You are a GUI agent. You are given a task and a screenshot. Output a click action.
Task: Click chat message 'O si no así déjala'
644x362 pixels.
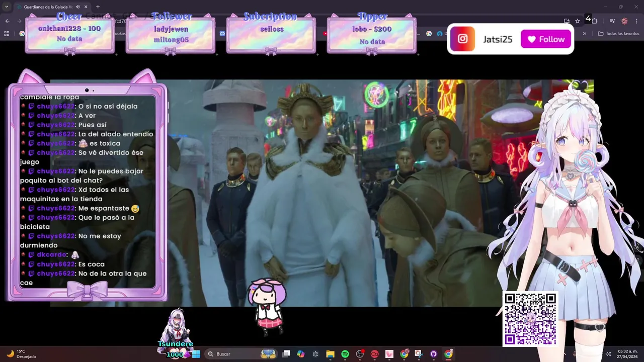[x=108, y=106]
